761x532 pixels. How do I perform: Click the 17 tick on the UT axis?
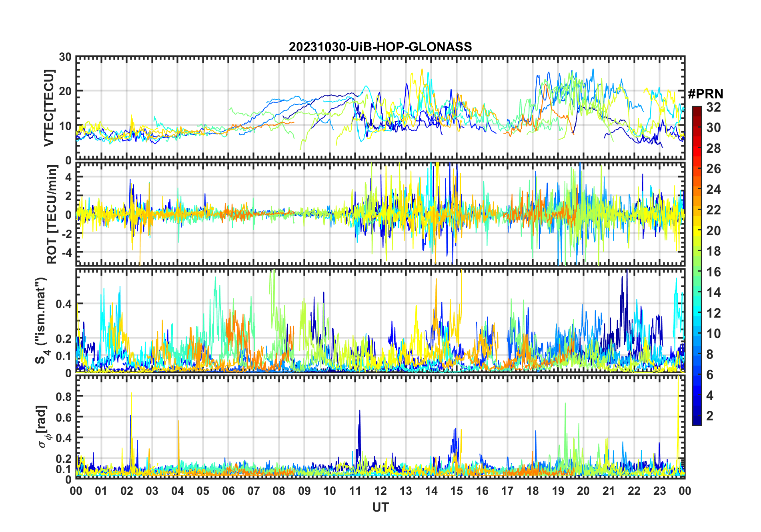point(507,491)
